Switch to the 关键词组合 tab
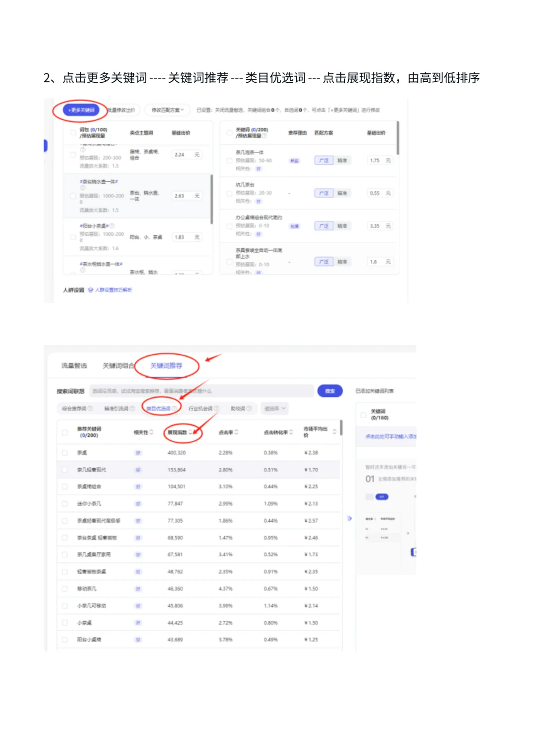This screenshot has width=535, height=756. click(x=118, y=366)
